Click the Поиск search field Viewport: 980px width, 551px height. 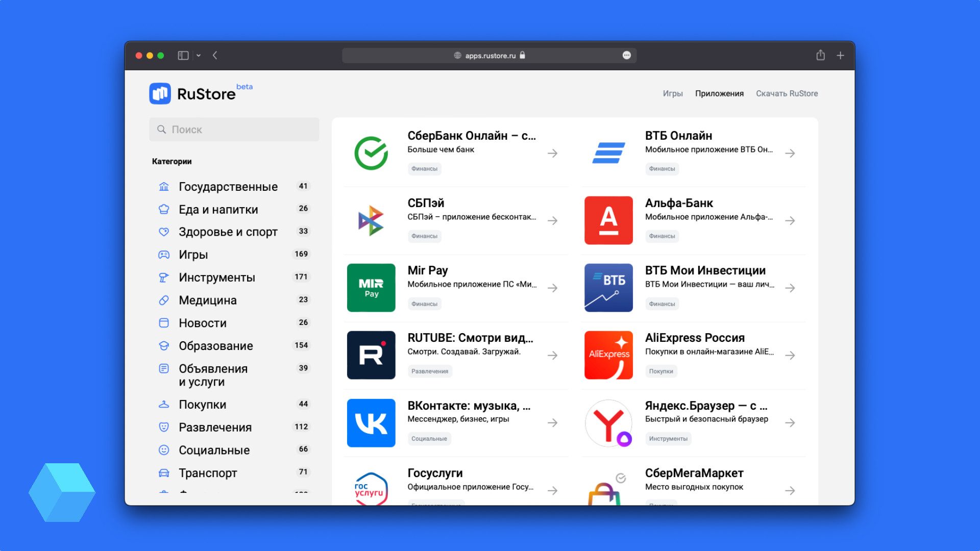[234, 130]
